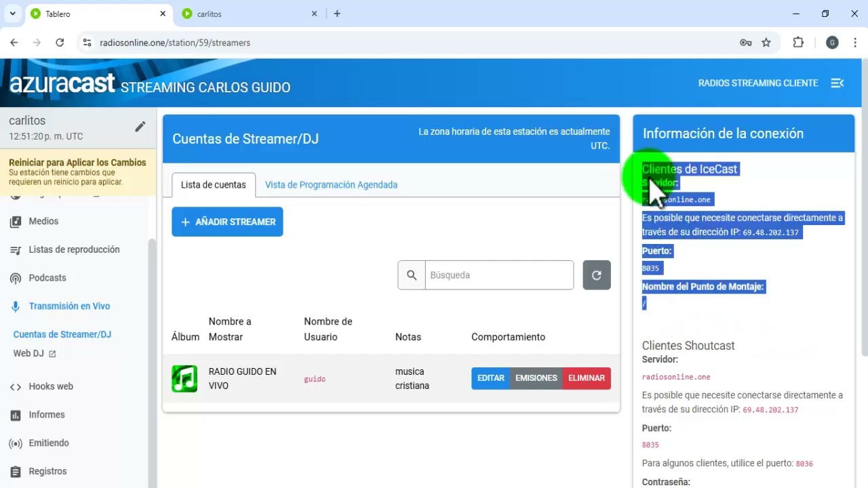This screenshot has width=868, height=488.
Task: Click Reiniciar para Aplicar los Cambios
Action: point(77,163)
